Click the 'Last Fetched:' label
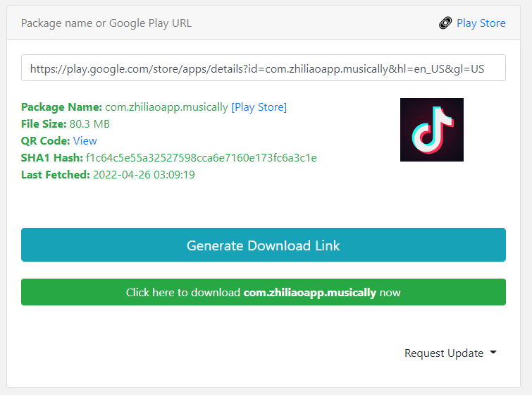This screenshot has height=395, width=532. tap(55, 175)
